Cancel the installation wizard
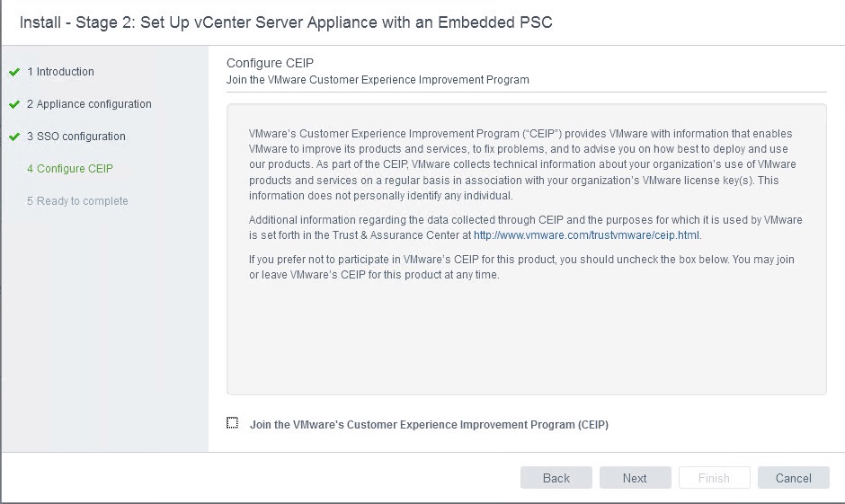 [x=793, y=478]
